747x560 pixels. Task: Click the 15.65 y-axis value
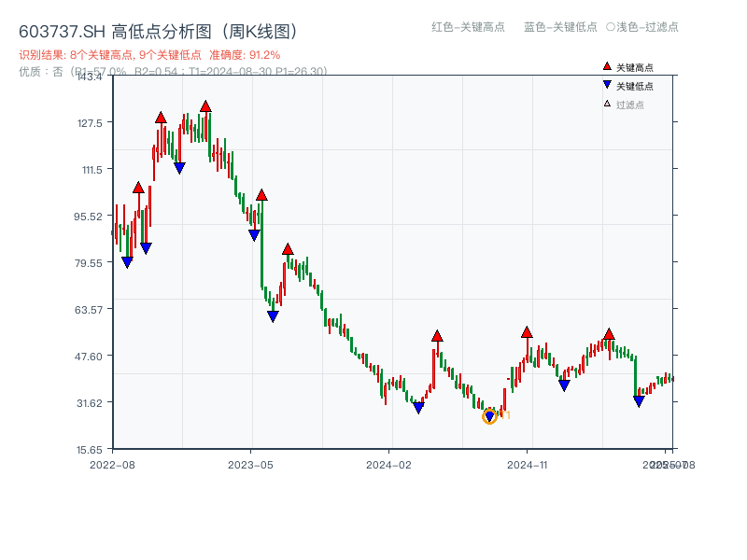click(89, 450)
